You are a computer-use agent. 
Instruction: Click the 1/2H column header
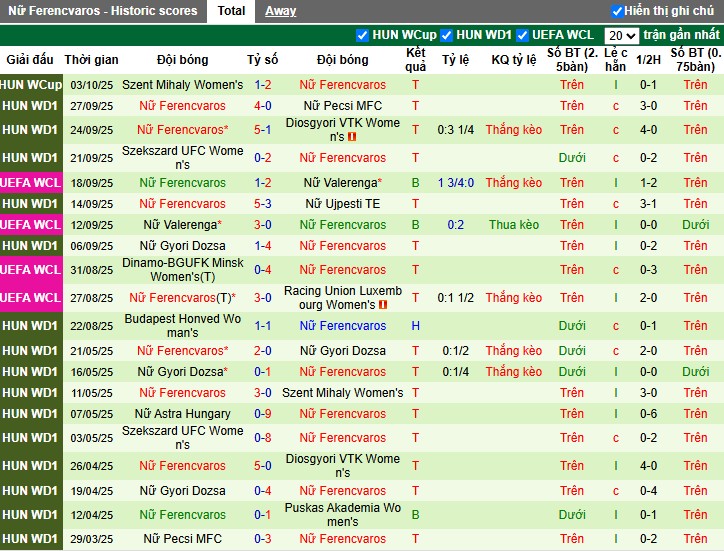[648, 60]
